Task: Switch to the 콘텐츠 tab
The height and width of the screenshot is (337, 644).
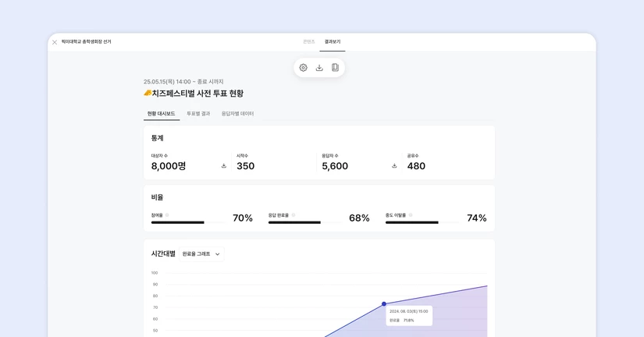Action: (x=309, y=42)
